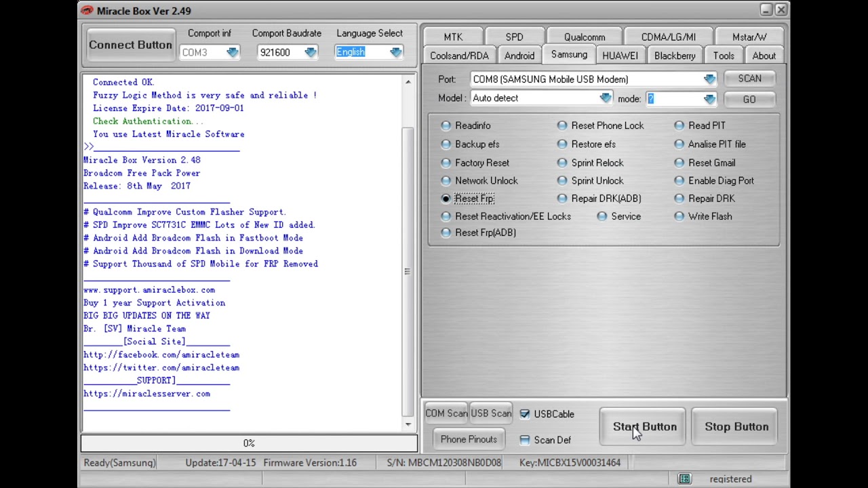Expand the Model Auto detect dropdown
This screenshot has width=868, height=488.
(606, 98)
